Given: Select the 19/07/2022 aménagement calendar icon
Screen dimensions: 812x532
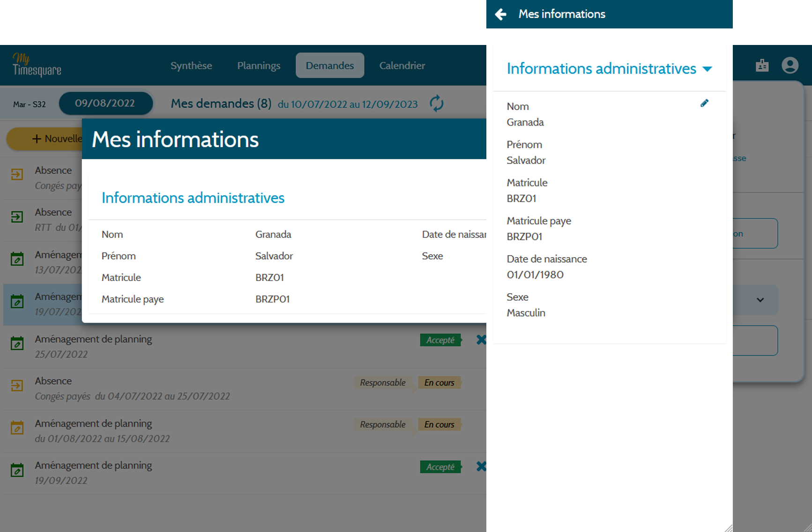Looking at the screenshot, I should [17, 301].
